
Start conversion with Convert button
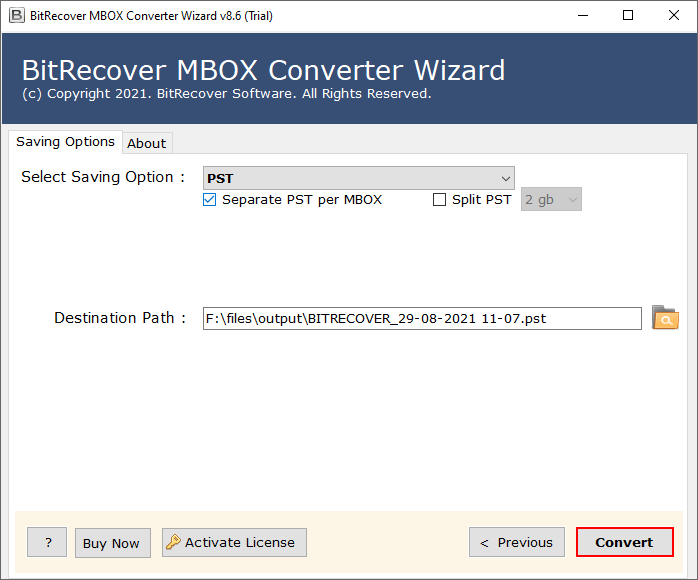click(625, 542)
